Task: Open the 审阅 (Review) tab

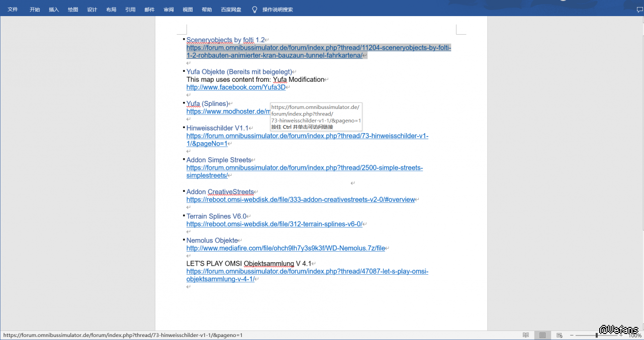Action: [168, 10]
